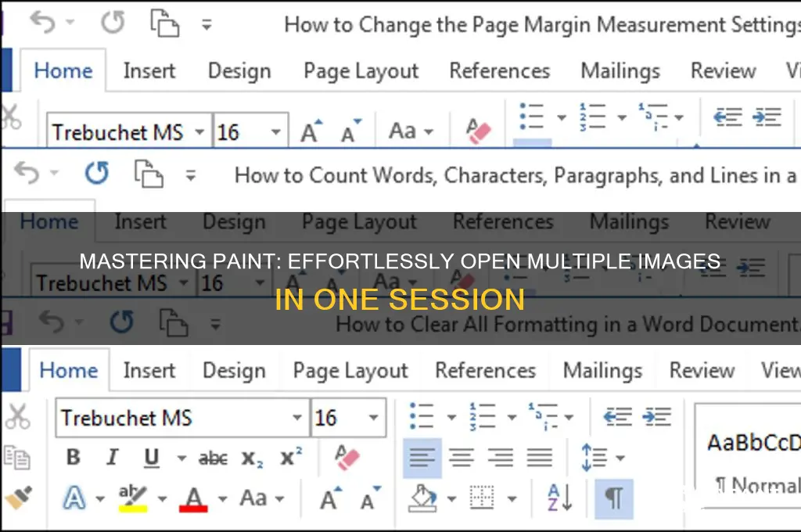Click Numbering list in the bottom window

[x=482, y=416]
